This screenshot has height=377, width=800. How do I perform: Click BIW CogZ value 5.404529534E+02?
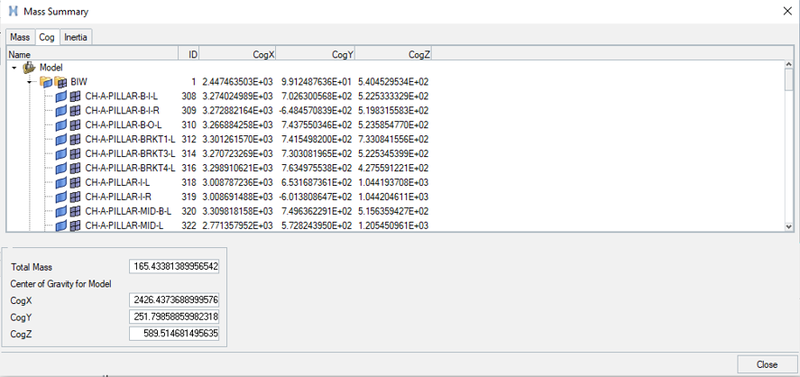[393, 82]
